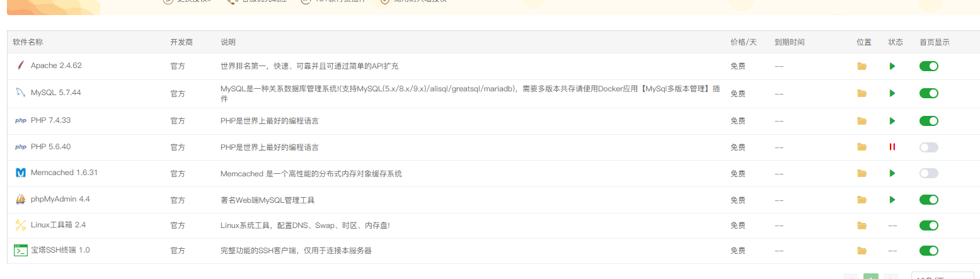Screen dimensions: 980x279
Task: Open MySQL 5.7.44 settings by name
Action: [x=56, y=93]
